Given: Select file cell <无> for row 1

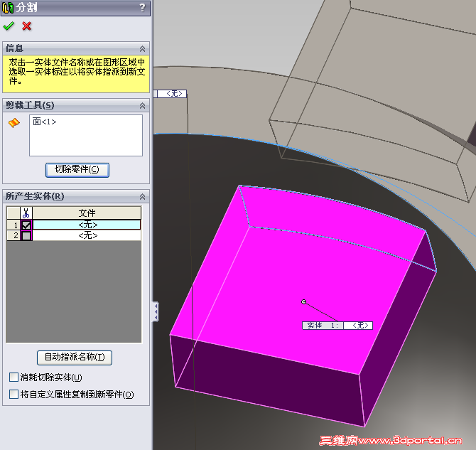Looking at the screenshot, I should [87, 225].
